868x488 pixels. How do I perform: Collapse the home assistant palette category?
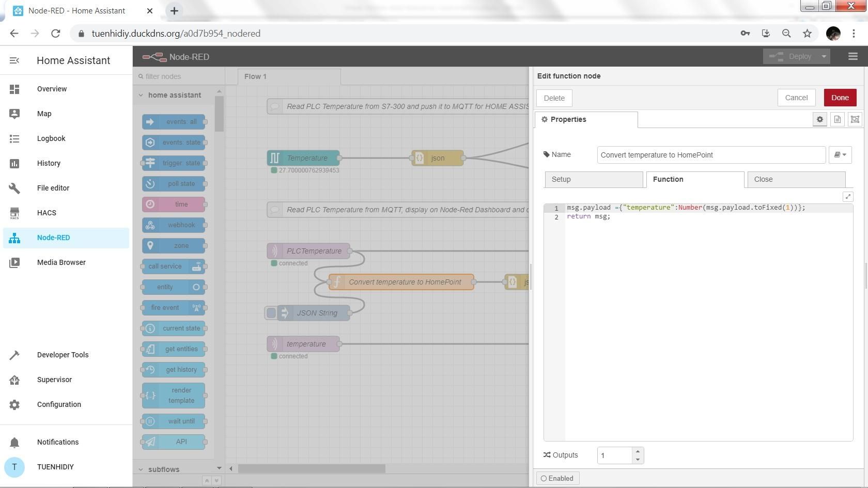[141, 95]
